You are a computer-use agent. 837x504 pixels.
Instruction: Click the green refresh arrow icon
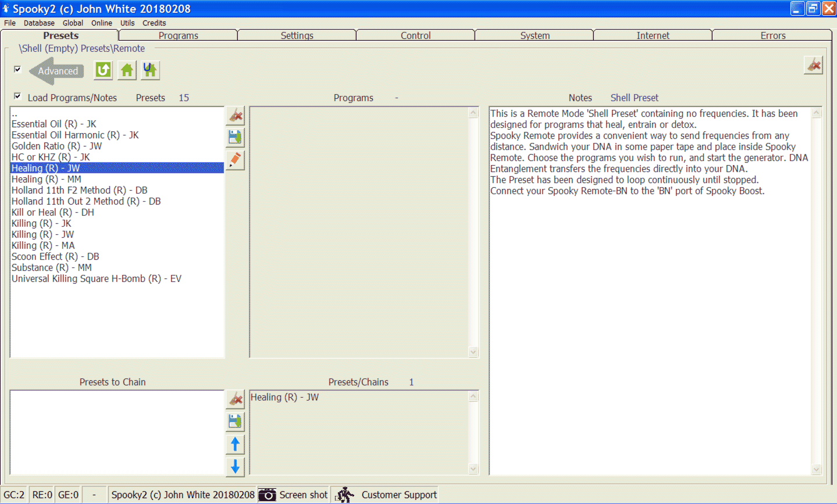[x=104, y=70]
